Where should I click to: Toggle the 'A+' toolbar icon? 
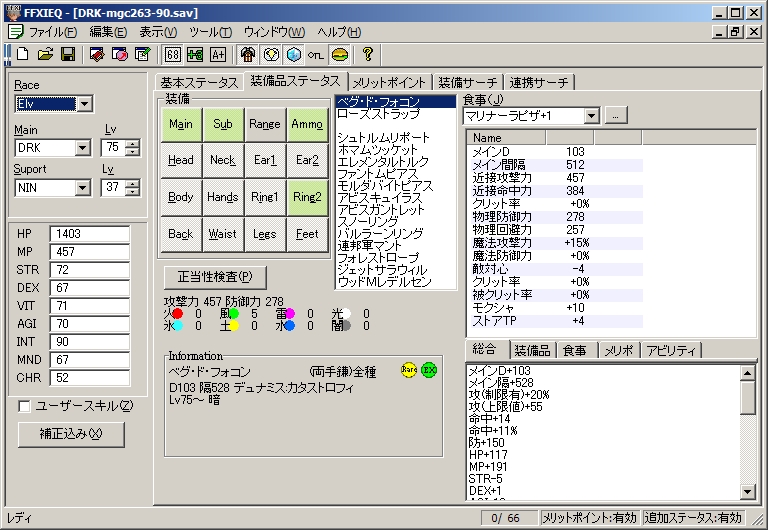(217, 54)
